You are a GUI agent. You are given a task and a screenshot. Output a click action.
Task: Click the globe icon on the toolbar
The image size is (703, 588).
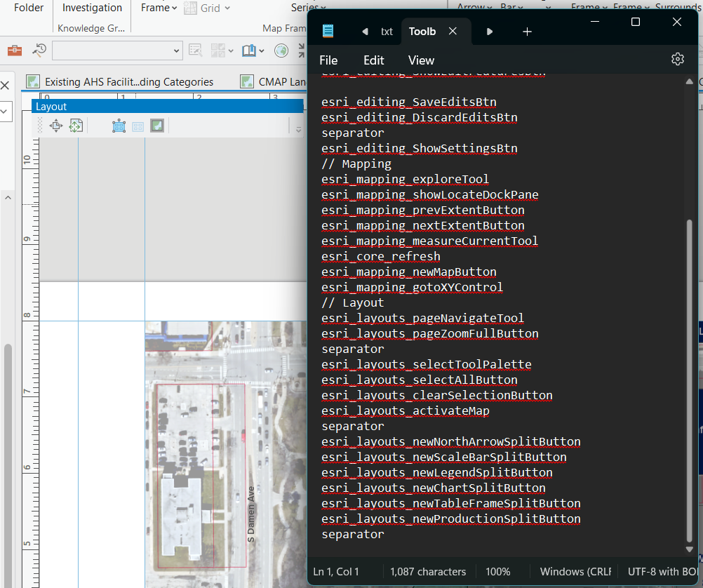coord(281,51)
